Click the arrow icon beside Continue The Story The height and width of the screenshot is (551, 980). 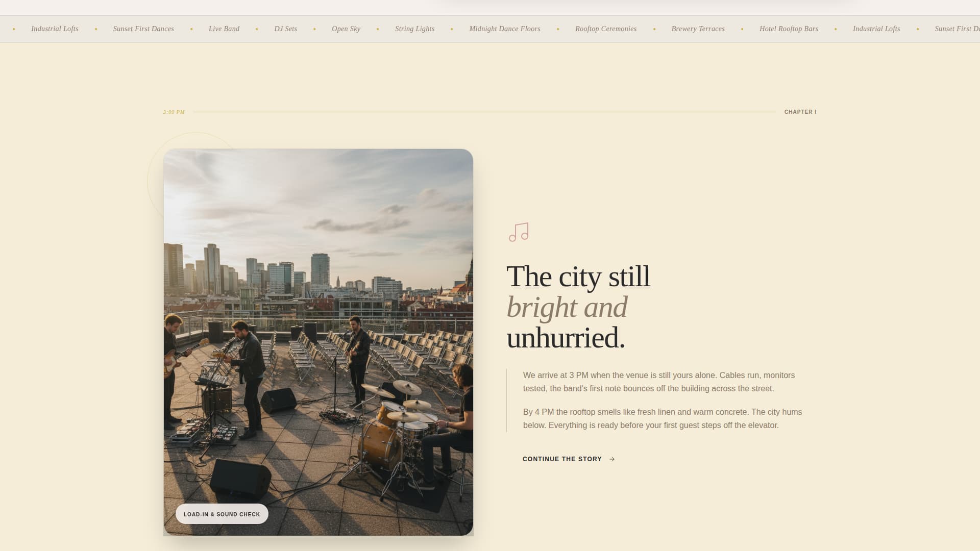(611, 459)
